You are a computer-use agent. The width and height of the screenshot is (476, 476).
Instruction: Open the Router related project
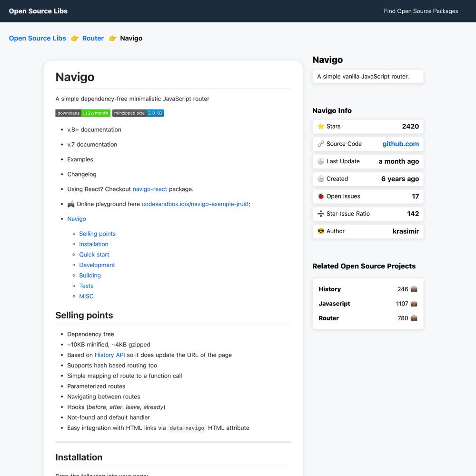[329, 318]
